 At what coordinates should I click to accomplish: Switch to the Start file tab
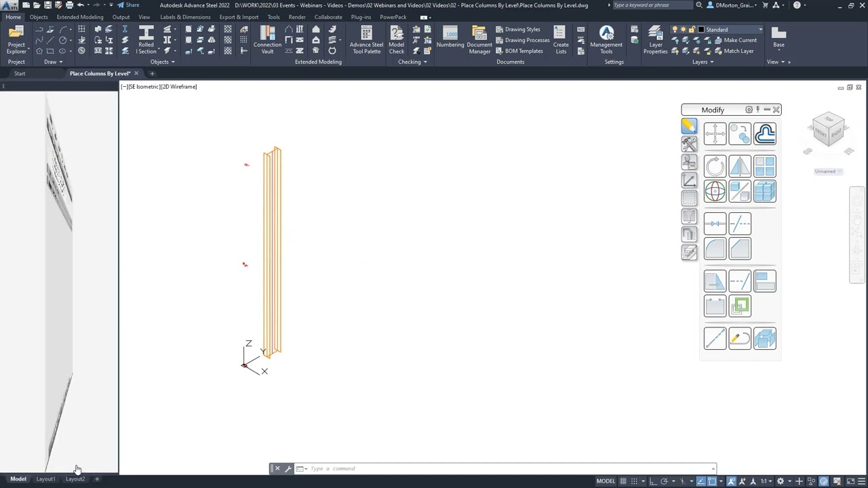(20, 73)
